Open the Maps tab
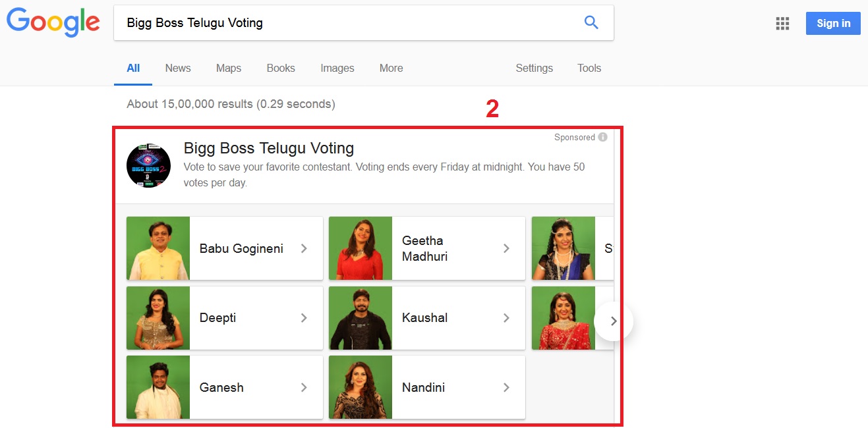The image size is (868, 428). point(229,68)
